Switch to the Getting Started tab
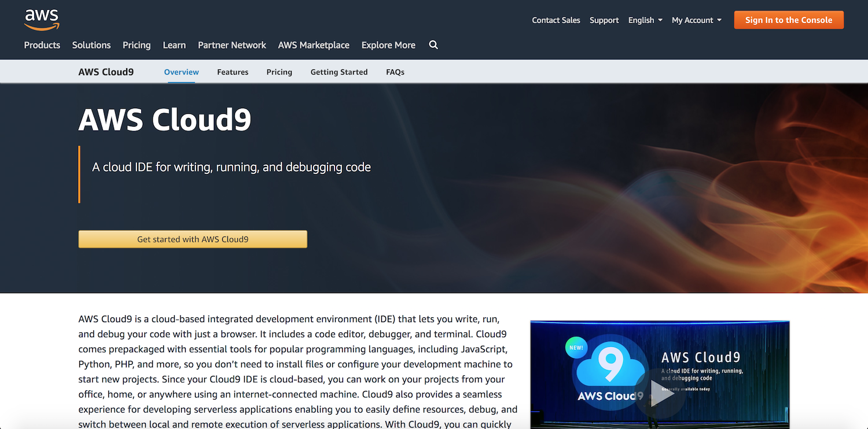868x429 pixels. click(x=339, y=72)
